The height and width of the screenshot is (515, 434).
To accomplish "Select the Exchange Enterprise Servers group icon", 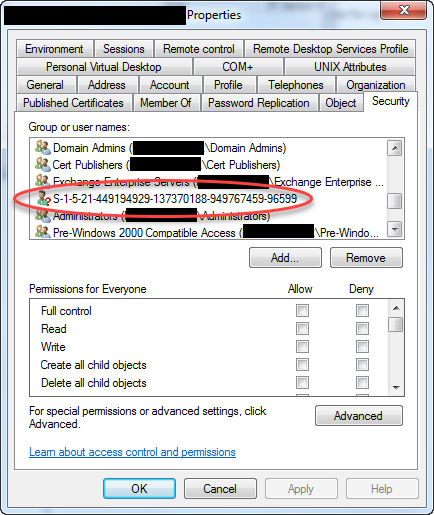I will coord(43,181).
